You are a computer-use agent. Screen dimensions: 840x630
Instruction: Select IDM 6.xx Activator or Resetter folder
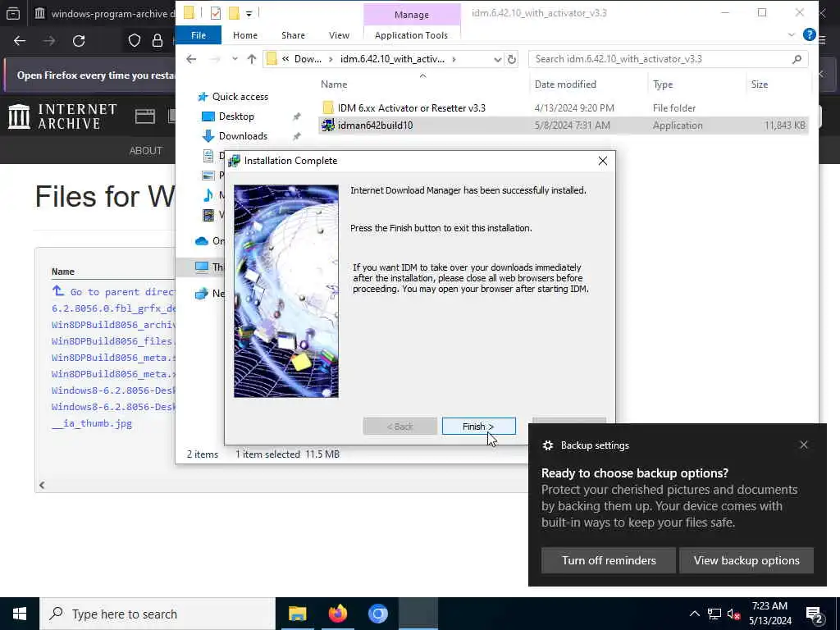click(x=412, y=108)
